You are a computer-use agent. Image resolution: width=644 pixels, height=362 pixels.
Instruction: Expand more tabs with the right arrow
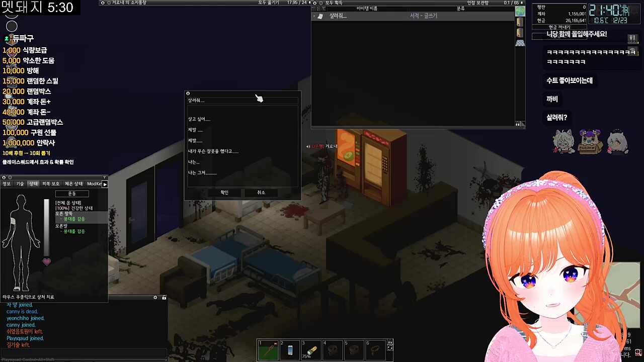[105, 184]
